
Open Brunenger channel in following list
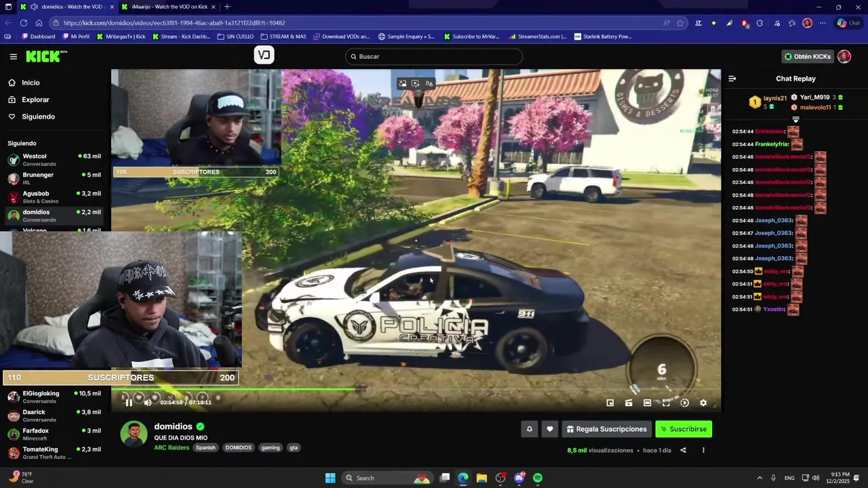(x=54, y=178)
